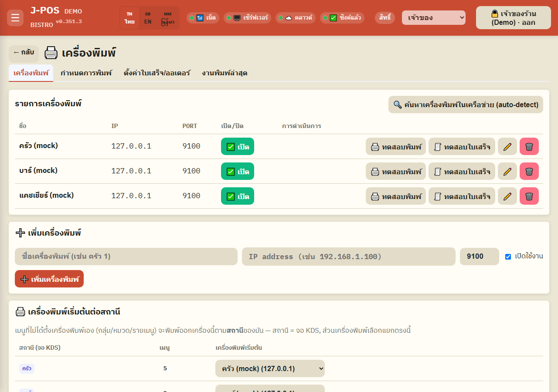Screen dimensions: 558x392
Task: Focus the IP address input field
Action: click(349, 257)
